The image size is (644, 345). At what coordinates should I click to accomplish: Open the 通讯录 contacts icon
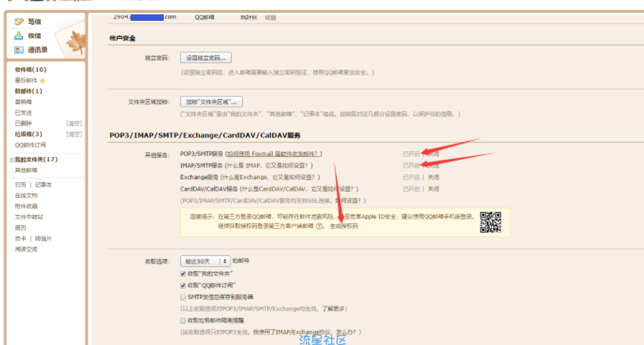[19, 50]
